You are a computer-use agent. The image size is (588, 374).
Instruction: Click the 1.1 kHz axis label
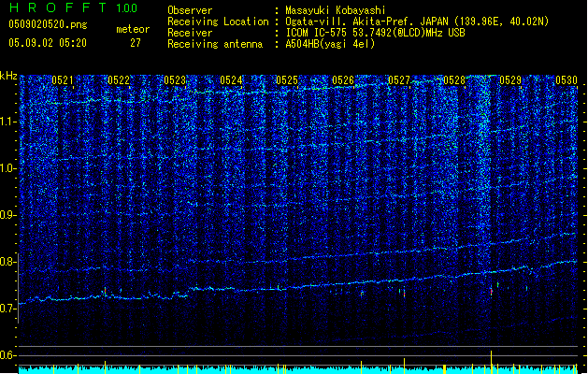(x=9, y=122)
